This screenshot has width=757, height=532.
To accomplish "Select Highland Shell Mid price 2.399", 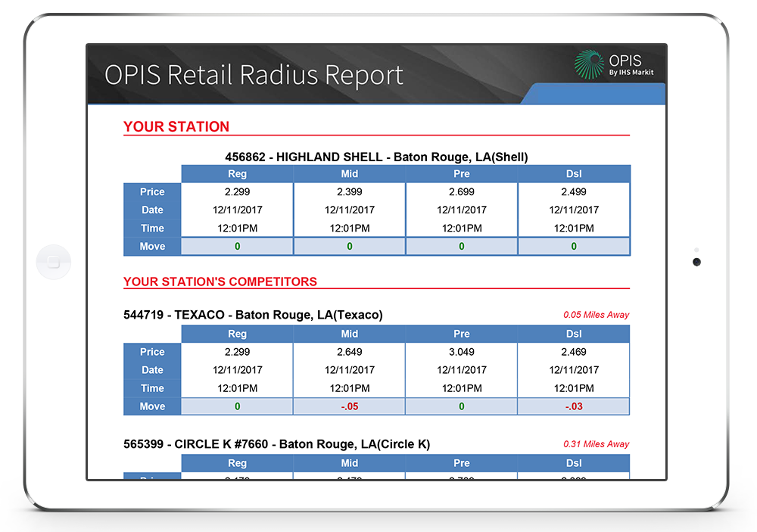I will coord(350,191).
